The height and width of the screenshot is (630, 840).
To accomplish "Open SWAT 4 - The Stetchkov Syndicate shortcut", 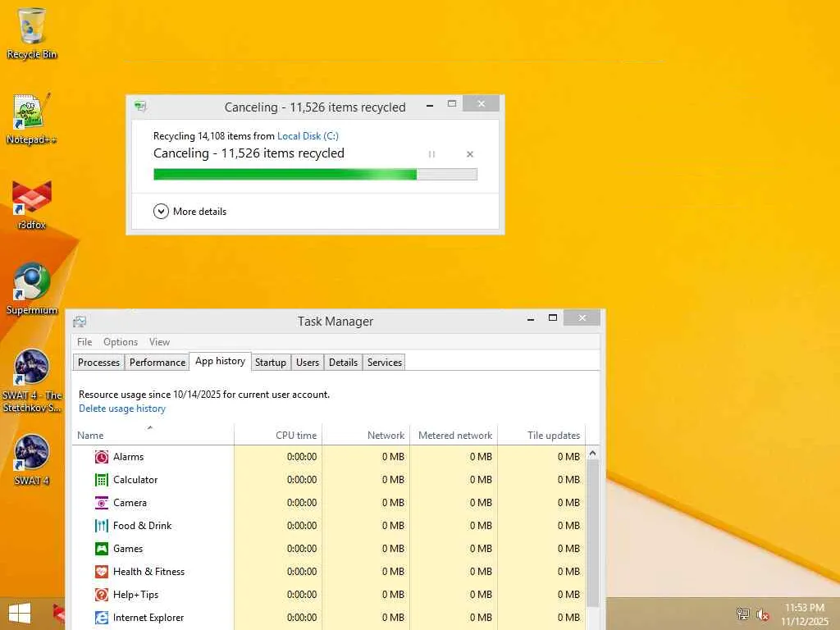I will [32, 381].
